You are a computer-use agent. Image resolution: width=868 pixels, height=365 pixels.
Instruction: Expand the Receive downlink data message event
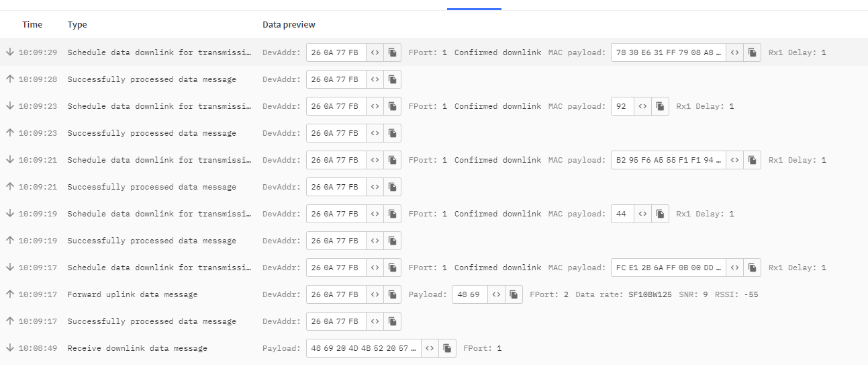pos(434,348)
